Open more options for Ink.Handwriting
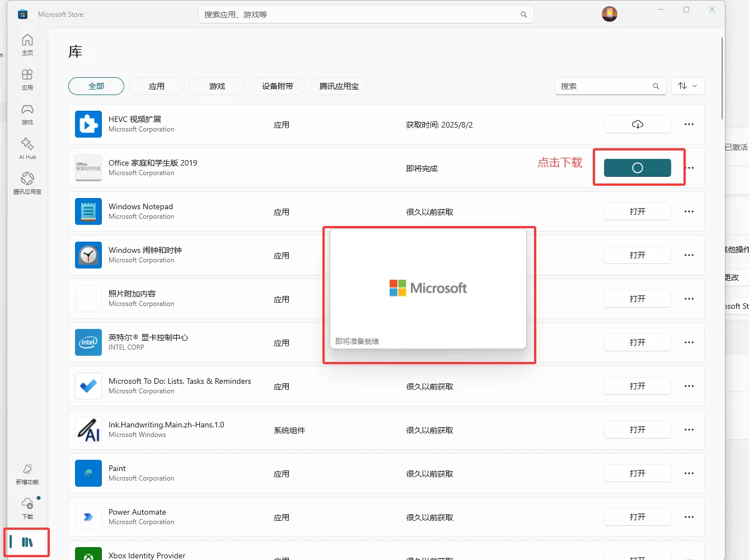 pyautogui.click(x=689, y=430)
